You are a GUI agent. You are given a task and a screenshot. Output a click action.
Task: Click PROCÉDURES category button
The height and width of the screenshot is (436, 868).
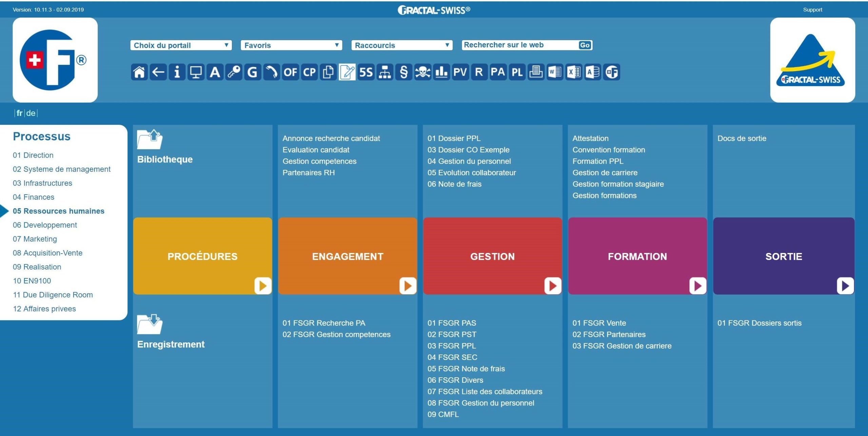click(203, 256)
